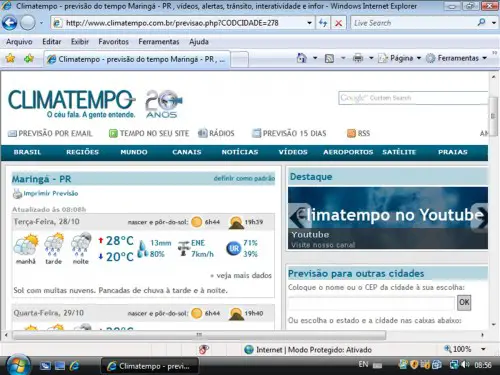The image size is (500, 375).
Task: Click the definir como padrão link
Action: (244, 178)
